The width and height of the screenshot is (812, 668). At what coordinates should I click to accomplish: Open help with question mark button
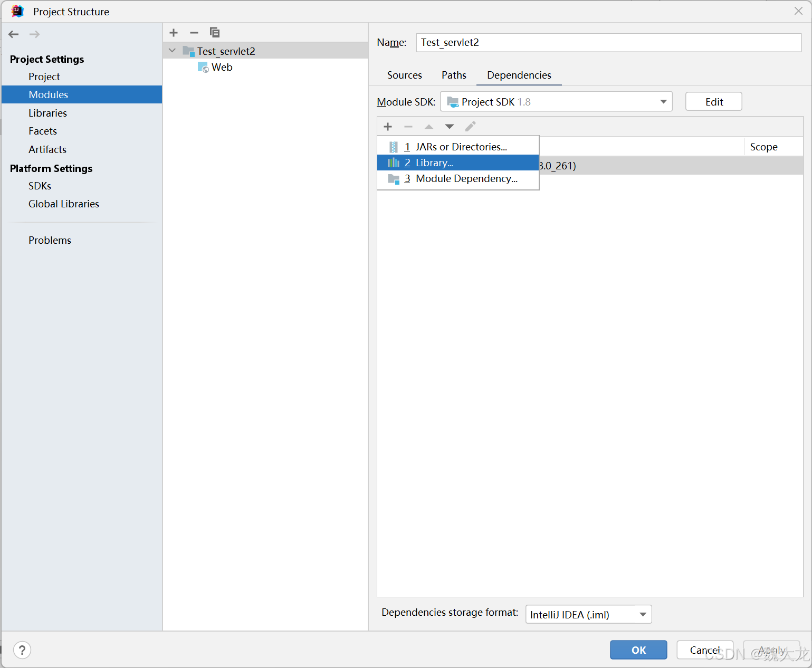click(22, 650)
